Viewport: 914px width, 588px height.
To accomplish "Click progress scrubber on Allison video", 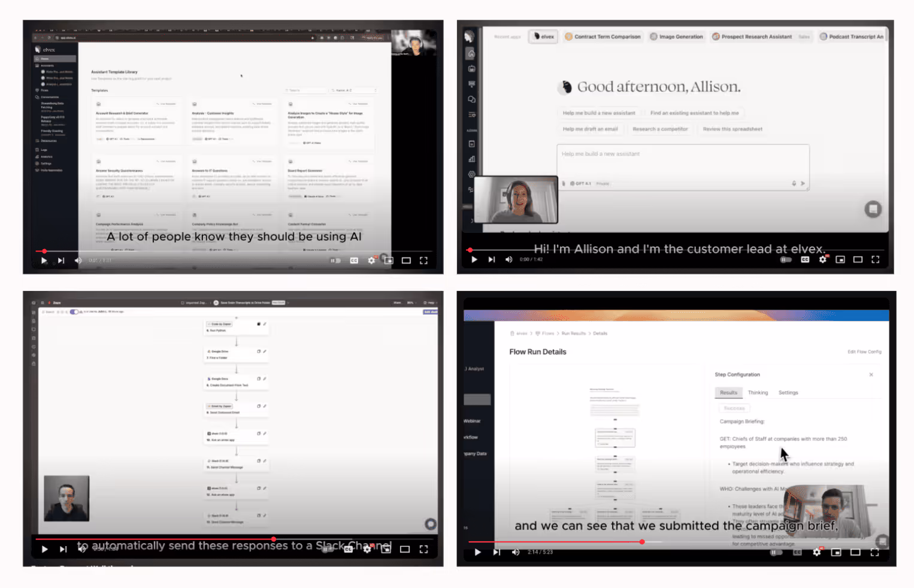I will pos(470,250).
